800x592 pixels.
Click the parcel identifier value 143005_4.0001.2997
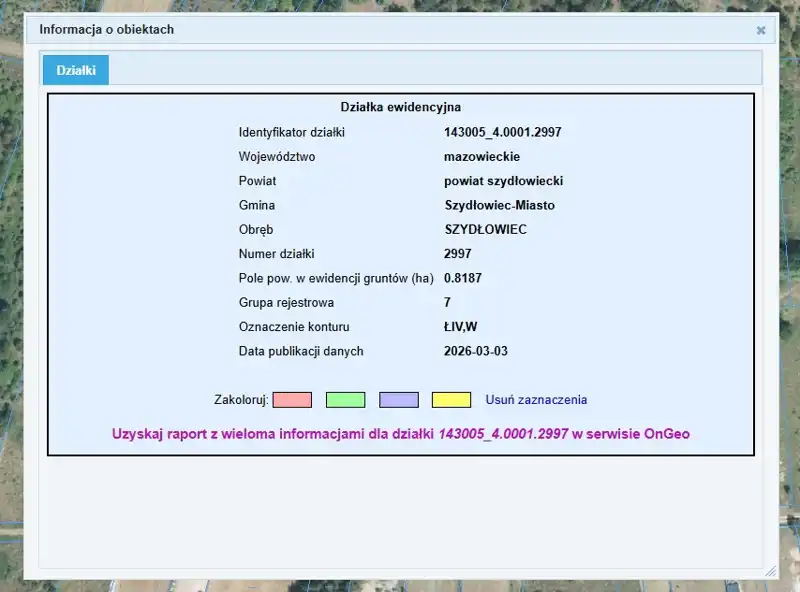point(502,132)
